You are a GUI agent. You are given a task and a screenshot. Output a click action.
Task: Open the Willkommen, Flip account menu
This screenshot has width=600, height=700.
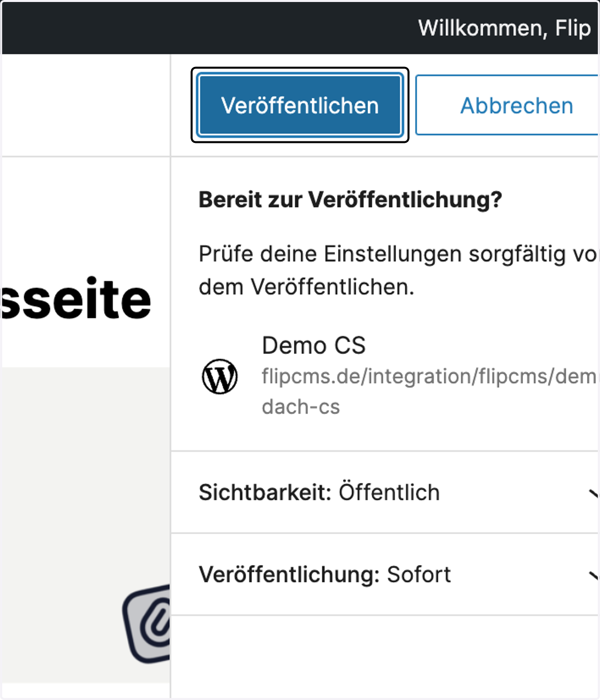point(504,28)
